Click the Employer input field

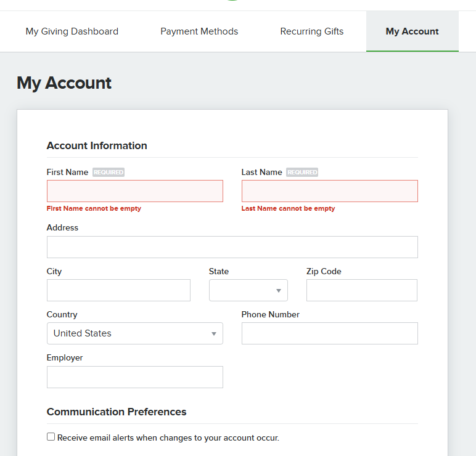135,377
